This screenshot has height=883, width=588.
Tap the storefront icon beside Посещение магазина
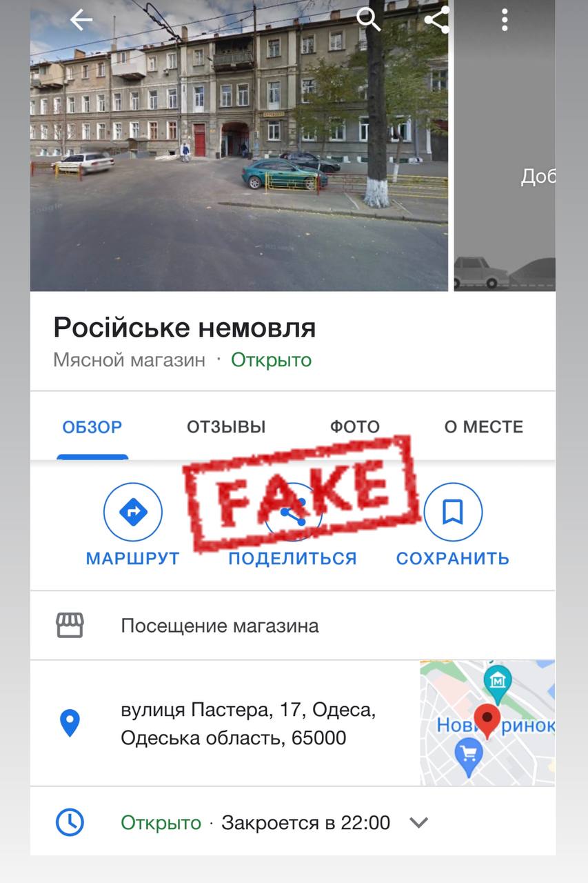[x=70, y=626]
